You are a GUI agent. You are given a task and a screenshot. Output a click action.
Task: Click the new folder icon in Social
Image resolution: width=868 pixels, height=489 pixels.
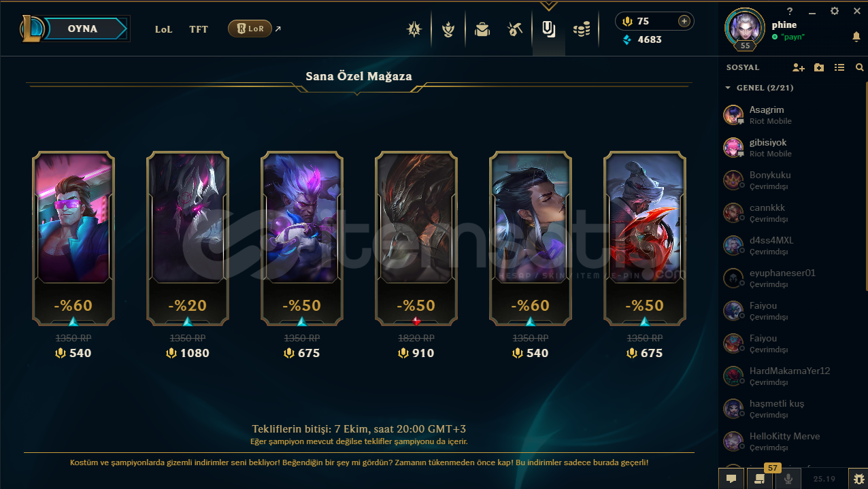[x=819, y=67]
